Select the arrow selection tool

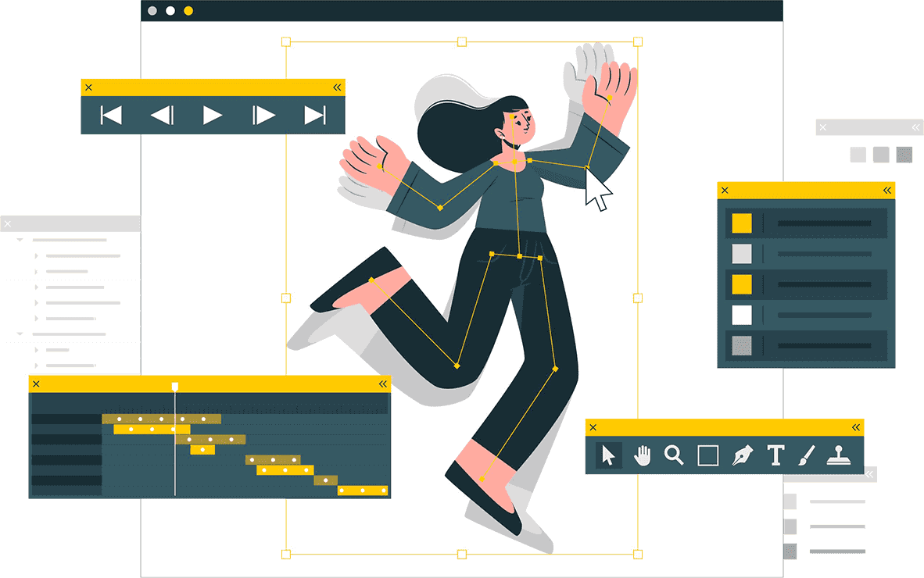[608, 455]
